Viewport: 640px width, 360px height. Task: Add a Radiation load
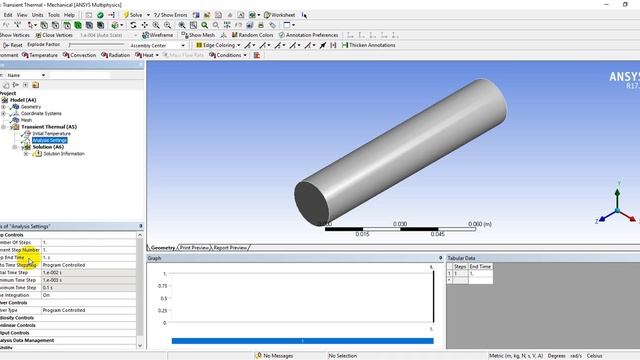(x=116, y=55)
